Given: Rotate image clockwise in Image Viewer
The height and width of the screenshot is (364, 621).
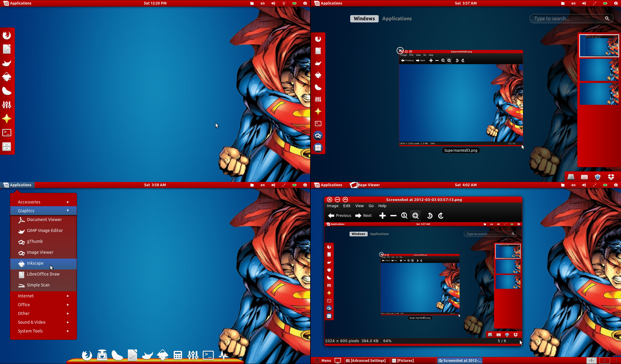Looking at the screenshot, I should 441,216.
